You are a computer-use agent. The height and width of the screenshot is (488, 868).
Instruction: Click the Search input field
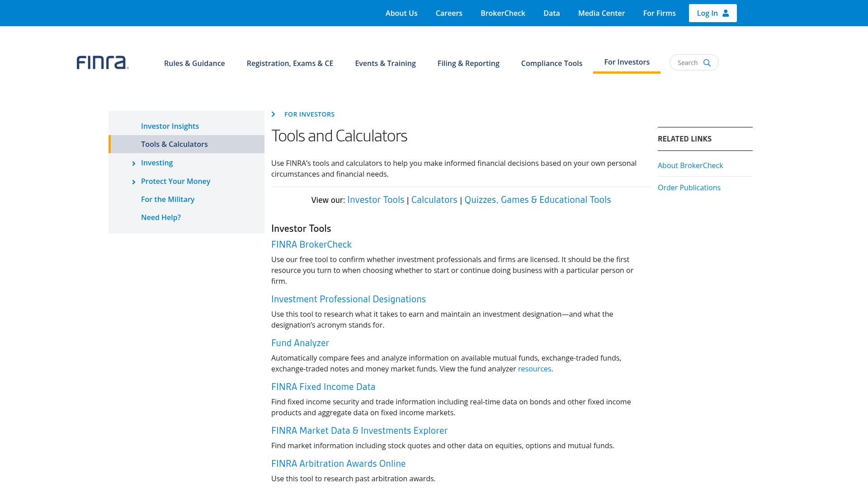694,62
